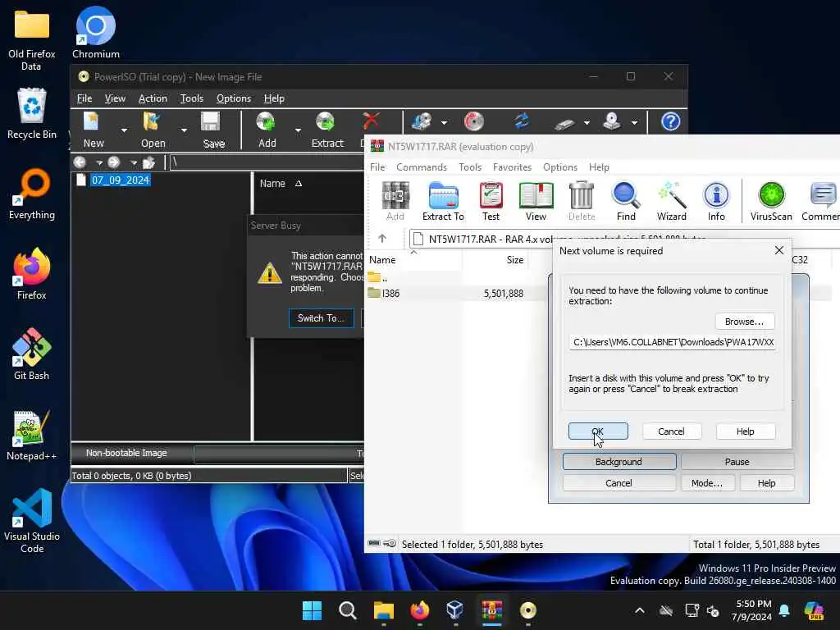Click Switch To... in Server Busy dialog
This screenshot has height=630, width=840.
pyautogui.click(x=321, y=318)
